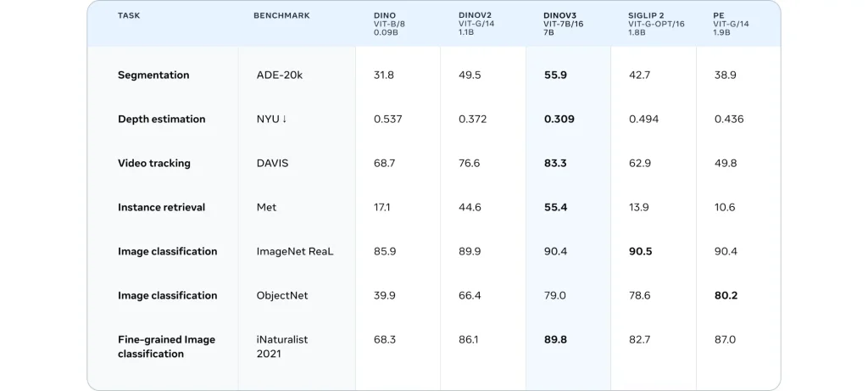Select the bold 0.309 depth value

point(559,120)
